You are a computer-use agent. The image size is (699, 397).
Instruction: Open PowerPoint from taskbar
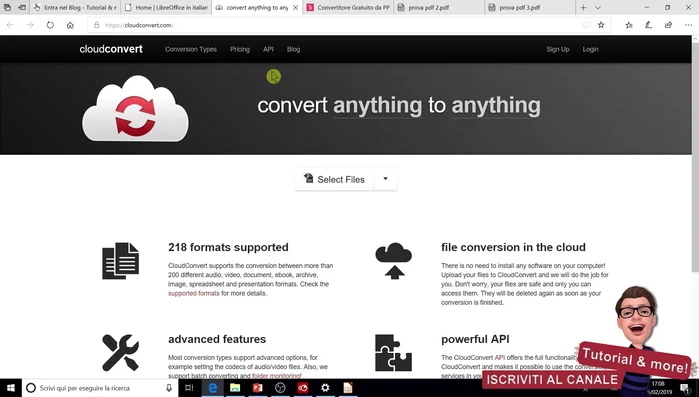click(x=257, y=388)
